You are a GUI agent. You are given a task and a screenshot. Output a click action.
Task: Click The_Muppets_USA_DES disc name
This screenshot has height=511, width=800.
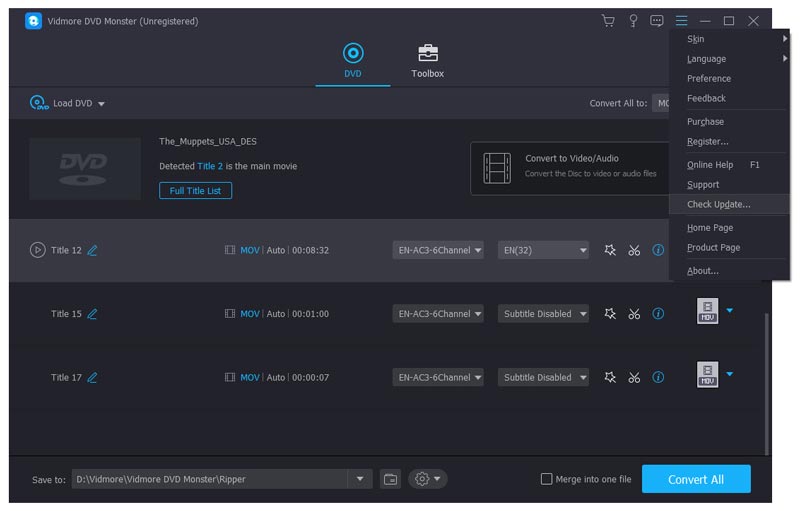(x=208, y=141)
